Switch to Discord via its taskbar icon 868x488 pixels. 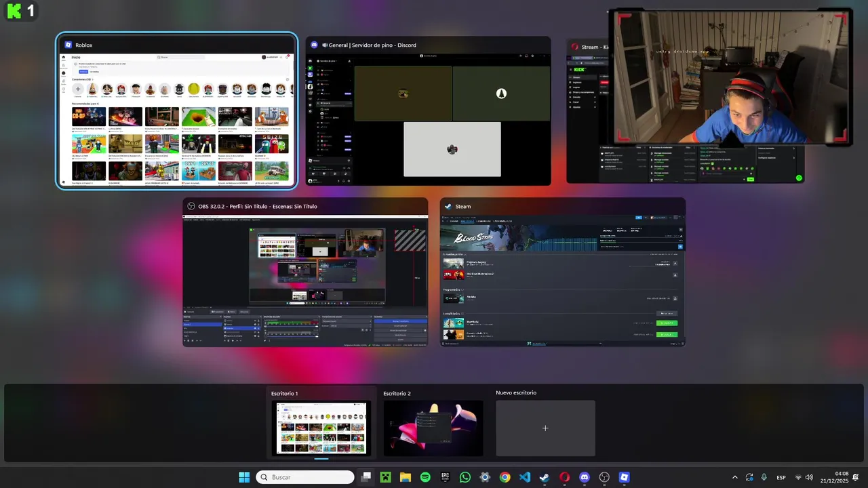coord(585,477)
